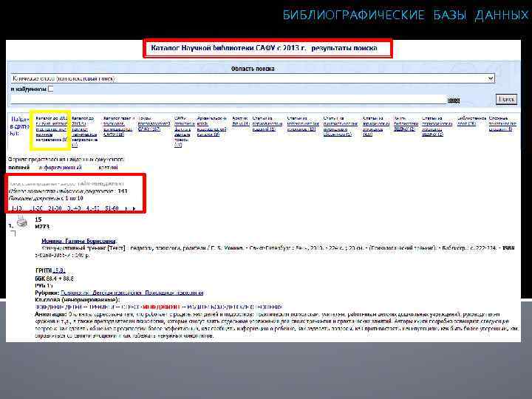Open results page 31-40
532x399 pixels.
click(x=74, y=208)
